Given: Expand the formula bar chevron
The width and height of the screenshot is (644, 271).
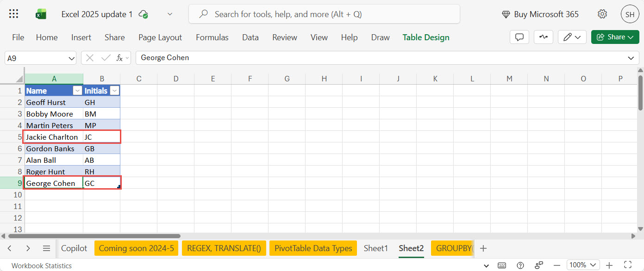Looking at the screenshot, I should (631, 58).
